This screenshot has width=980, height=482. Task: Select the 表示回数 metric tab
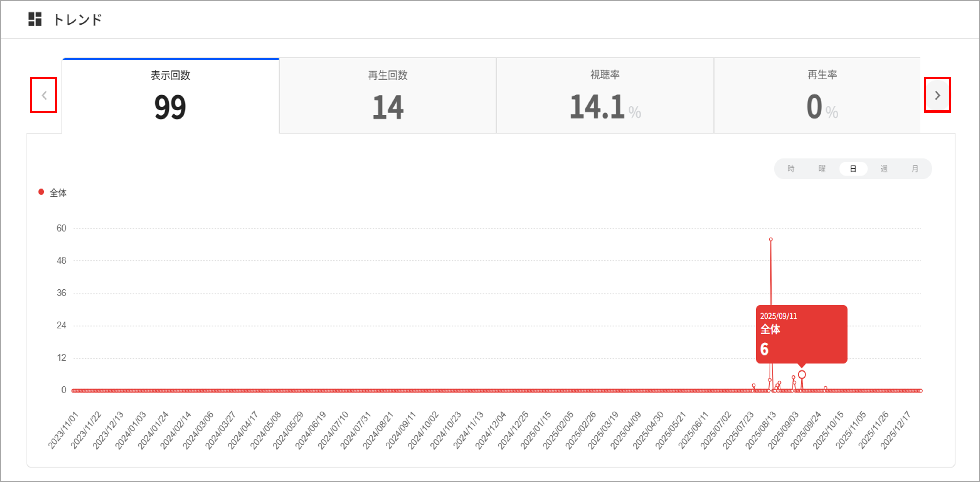(x=170, y=95)
